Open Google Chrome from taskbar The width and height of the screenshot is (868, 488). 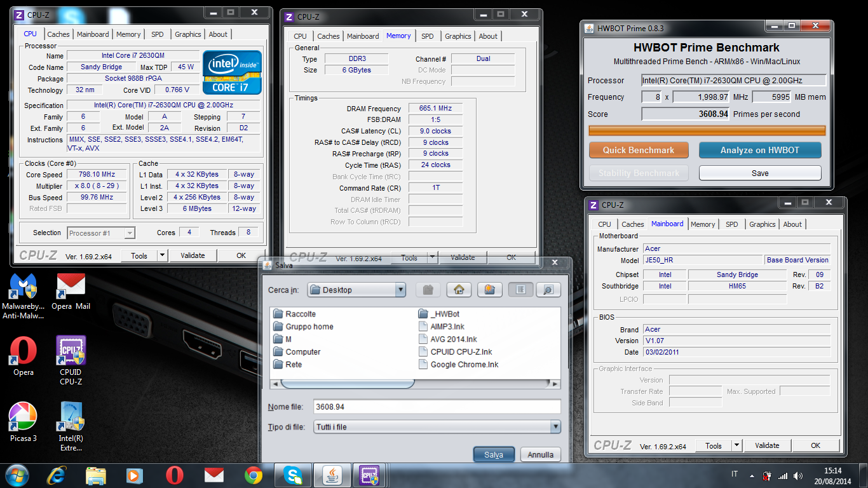[x=254, y=475]
